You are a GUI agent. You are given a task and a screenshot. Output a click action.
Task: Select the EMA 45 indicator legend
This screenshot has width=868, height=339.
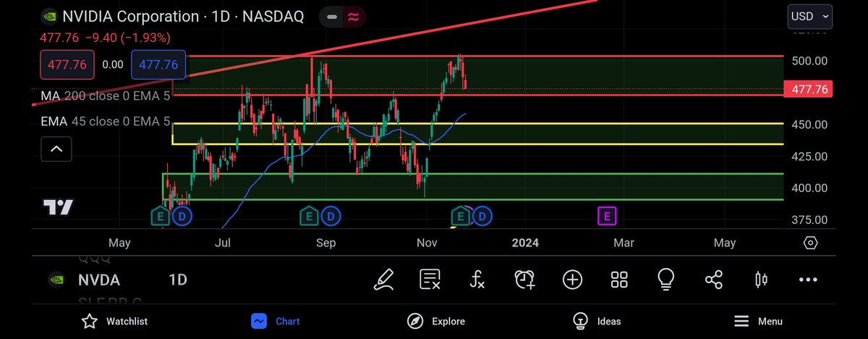point(105,121)
